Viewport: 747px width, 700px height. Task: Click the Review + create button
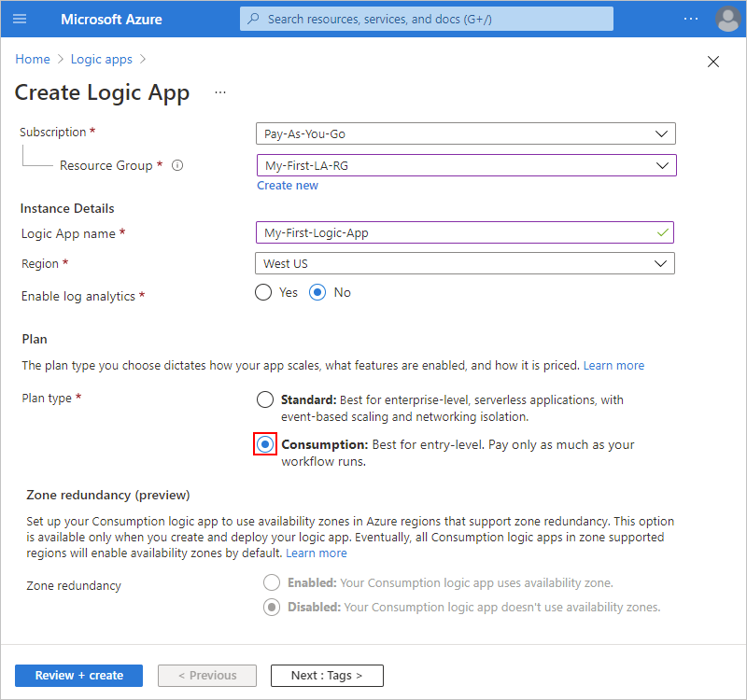[x=78, y=675]
